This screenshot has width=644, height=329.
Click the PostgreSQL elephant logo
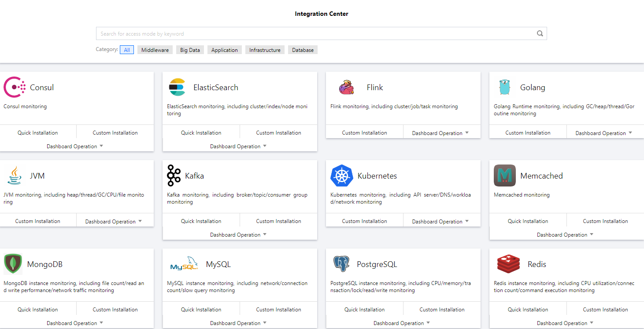[x=341, y=264]
